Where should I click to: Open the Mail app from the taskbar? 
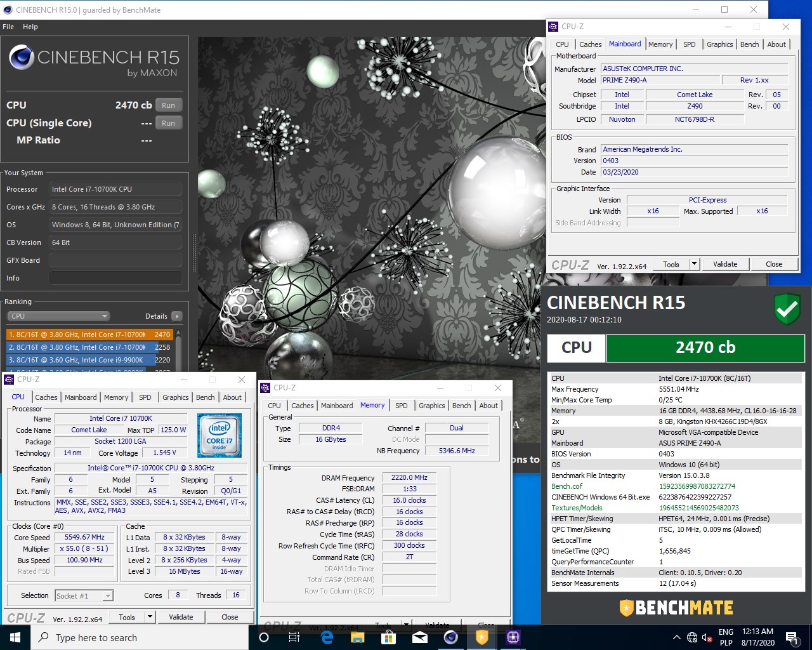419,637
